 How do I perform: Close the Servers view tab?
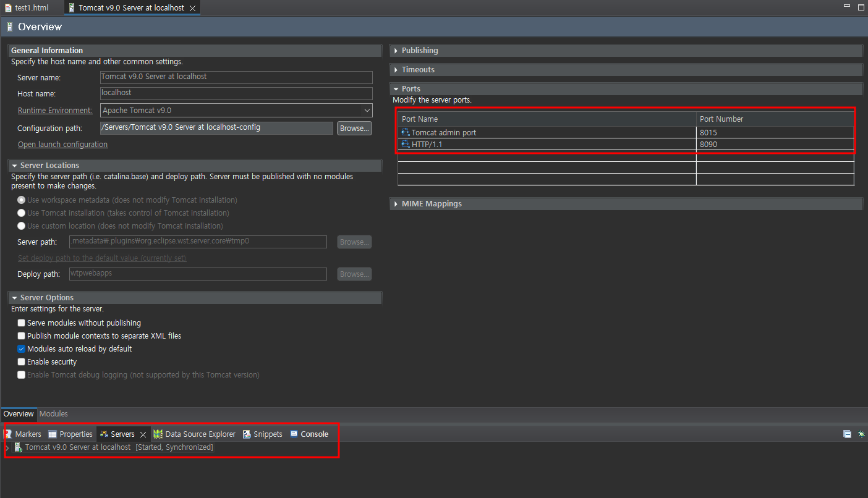pyautogui.click(x=143, y=434)
